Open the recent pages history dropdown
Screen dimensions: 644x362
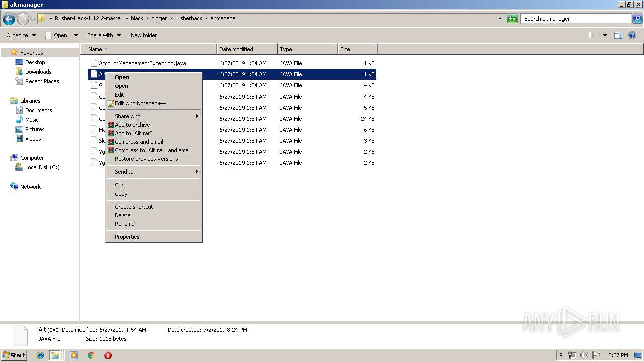(x=33, y=19)
